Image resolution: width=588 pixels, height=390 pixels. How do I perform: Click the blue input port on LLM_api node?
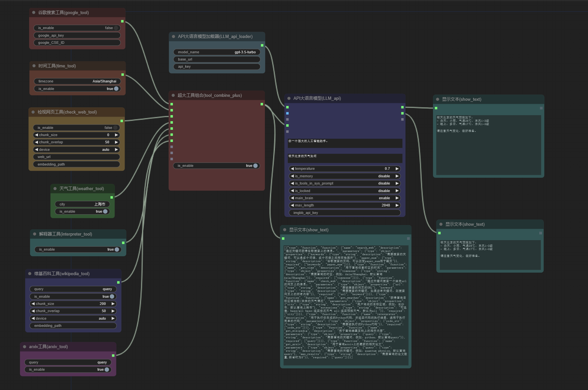(x=287, y=113)
